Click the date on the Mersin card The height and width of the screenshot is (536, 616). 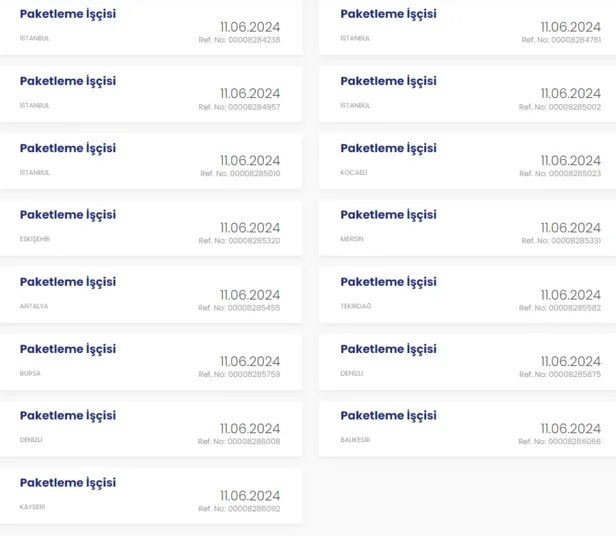[570, 227]
